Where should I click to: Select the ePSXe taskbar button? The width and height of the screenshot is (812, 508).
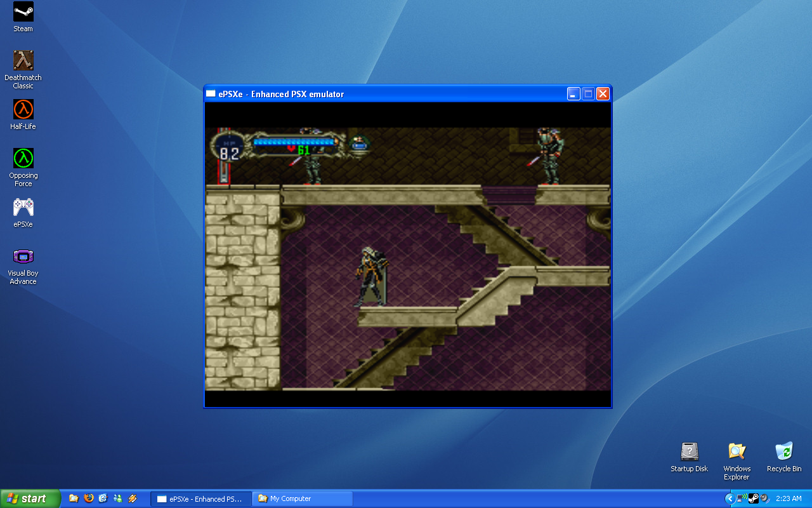point(200,498)
